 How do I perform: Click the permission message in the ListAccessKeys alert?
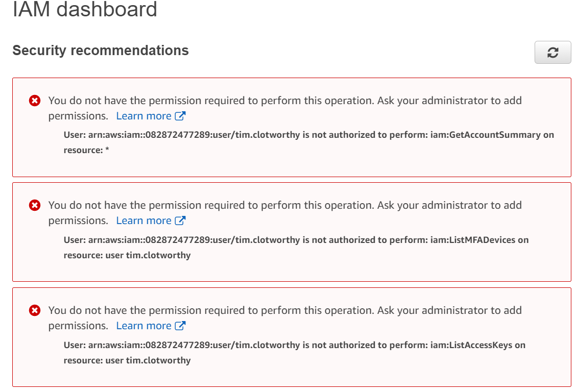click(x=285, y=310)
